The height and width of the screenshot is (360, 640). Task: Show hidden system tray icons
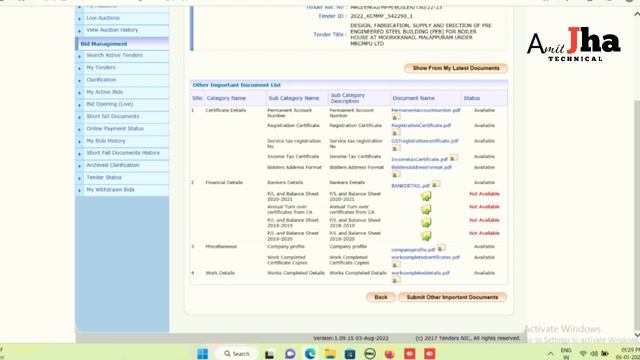point(550,353)
